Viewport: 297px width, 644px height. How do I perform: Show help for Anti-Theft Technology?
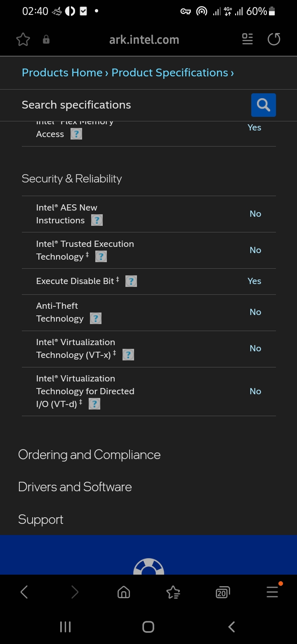coord(96,318)
